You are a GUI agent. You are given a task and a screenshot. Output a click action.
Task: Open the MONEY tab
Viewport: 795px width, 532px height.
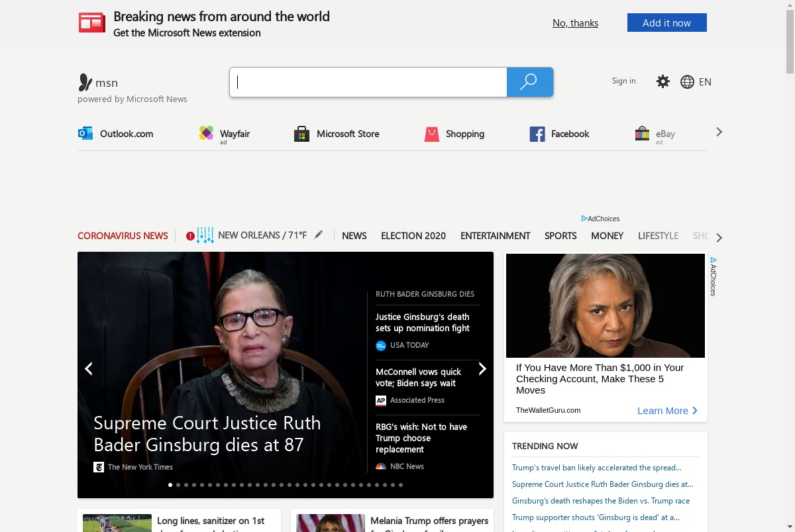(x=607, y=236)
